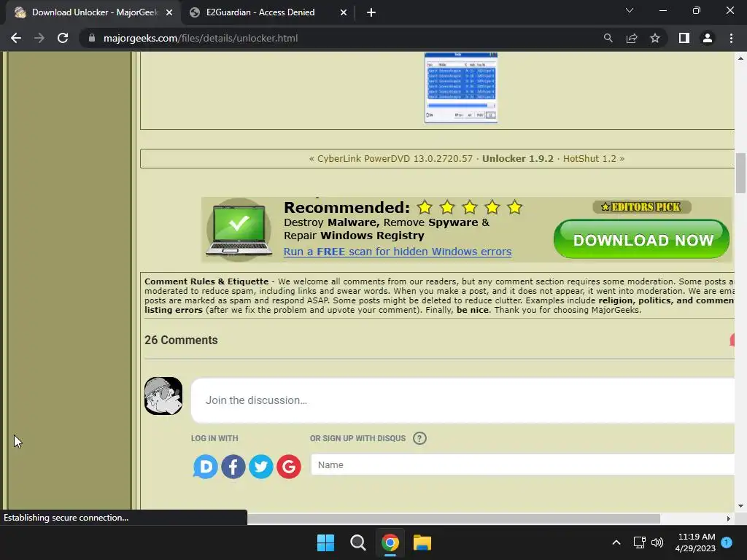Click the Unlocker 1.9.2 title text
747x560 pixels.
coord(518,158)
